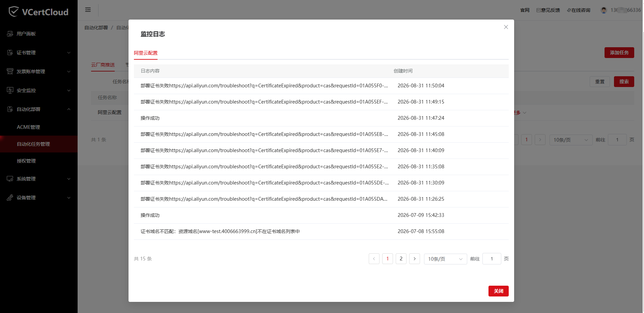Click the 发票账单管理 sidebar icon
644x313 pixels.
(10, 72)
